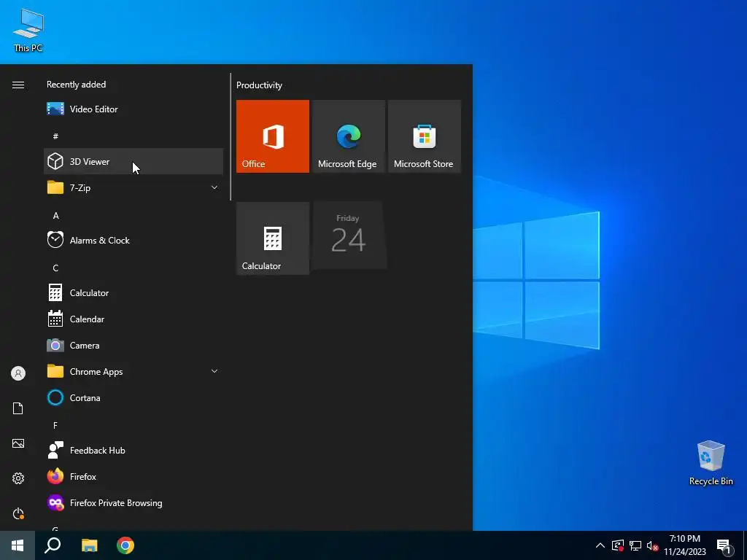Open Calendar app from list

(x=133, y=319)
